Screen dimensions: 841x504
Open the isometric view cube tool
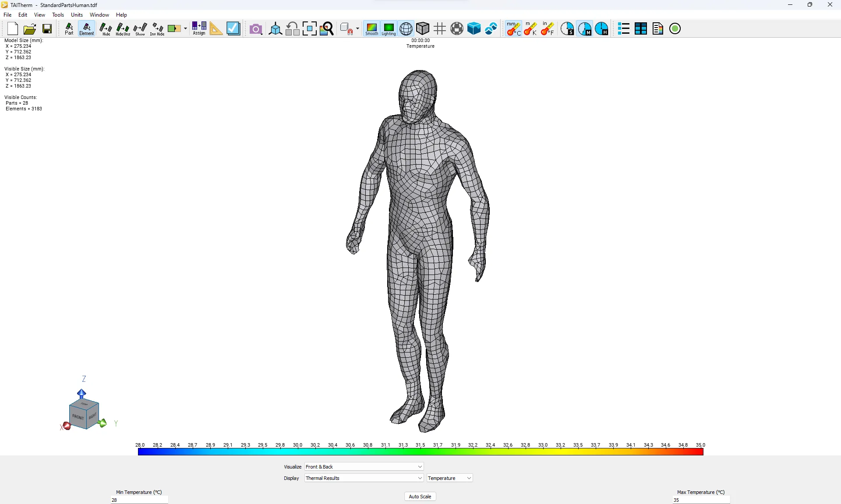pos(275,28)
